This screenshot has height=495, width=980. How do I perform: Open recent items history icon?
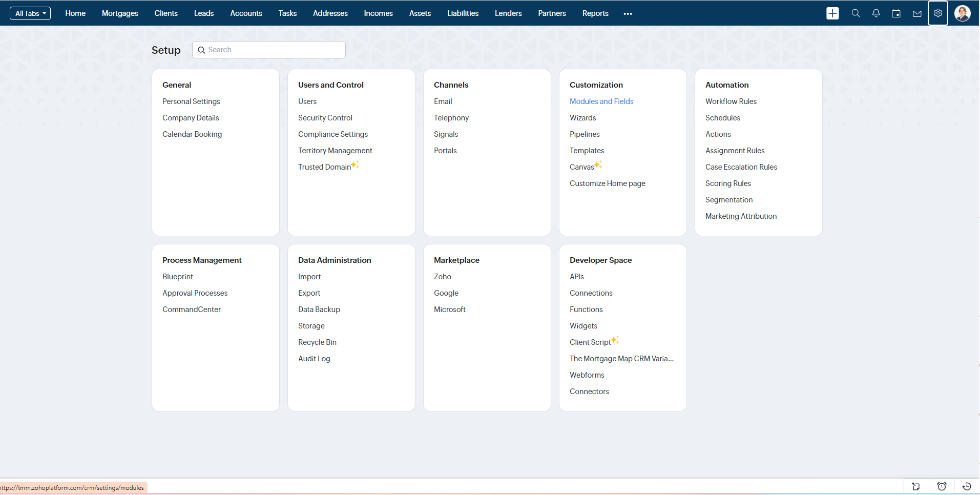pyautogui.click(x=967, y=486)
